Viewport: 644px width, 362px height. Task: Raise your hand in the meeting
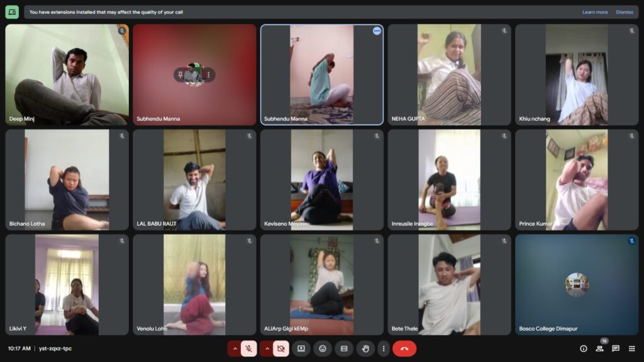(x=365, y=348)
